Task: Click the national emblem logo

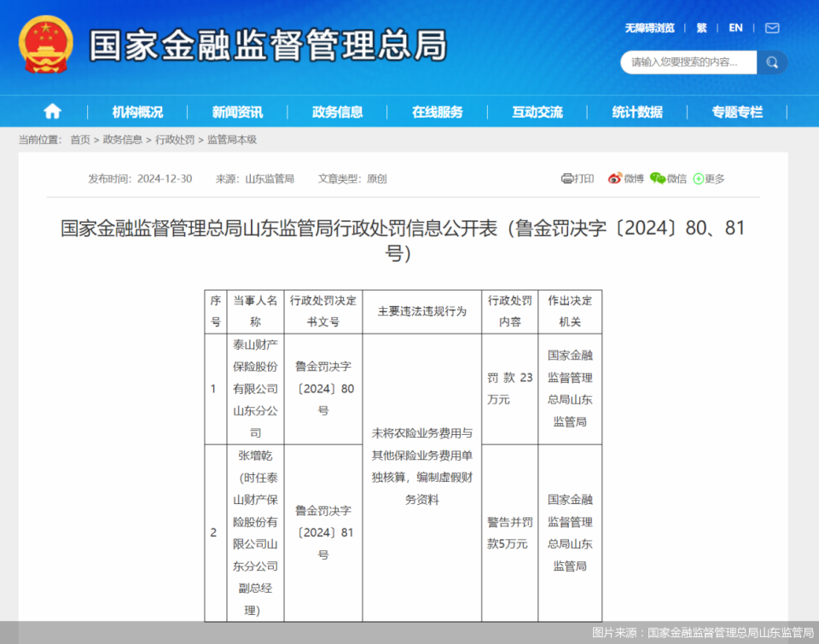Action: point(46,45)
